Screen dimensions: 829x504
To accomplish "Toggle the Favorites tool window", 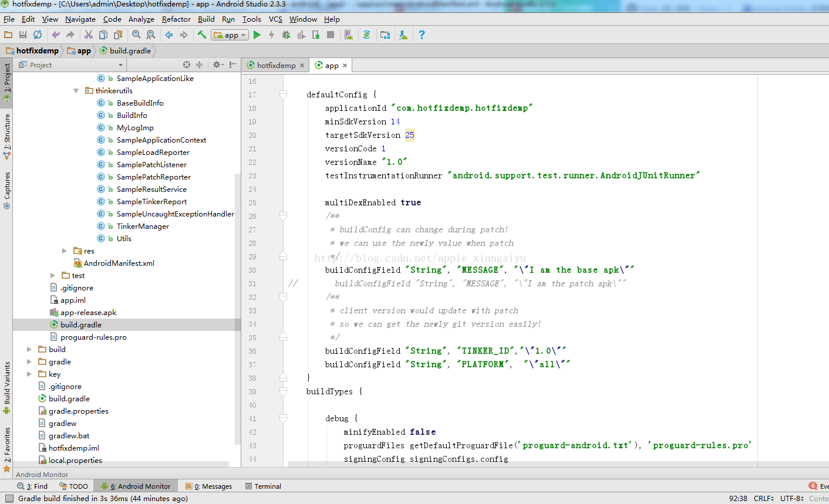I will click(x=7, y=449).
